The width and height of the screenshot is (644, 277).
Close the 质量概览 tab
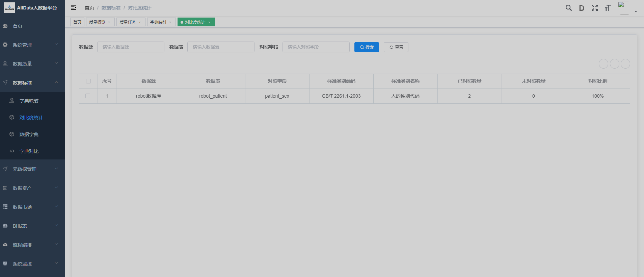pyautogui.click(x=109, y=22)
